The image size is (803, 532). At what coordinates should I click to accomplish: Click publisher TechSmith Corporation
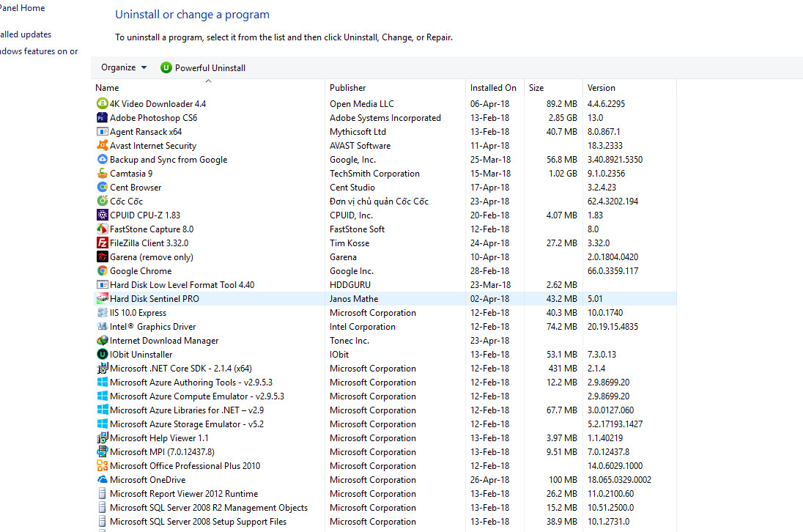click(x=374, y=174)
